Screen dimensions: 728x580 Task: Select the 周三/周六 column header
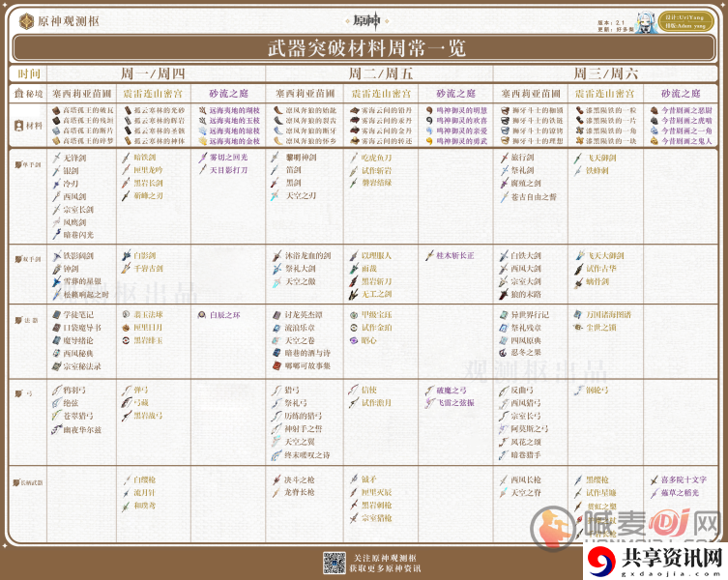click(606, 73)
